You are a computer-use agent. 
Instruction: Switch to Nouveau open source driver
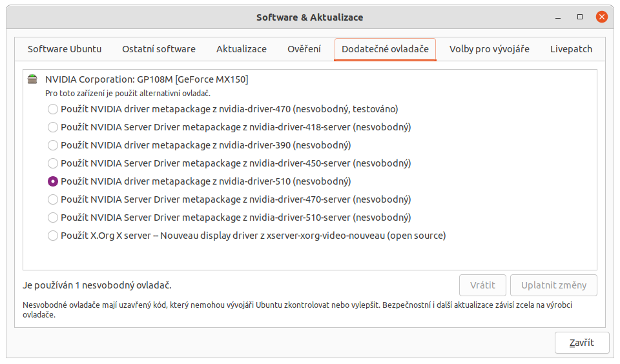[x=53, y=236]
